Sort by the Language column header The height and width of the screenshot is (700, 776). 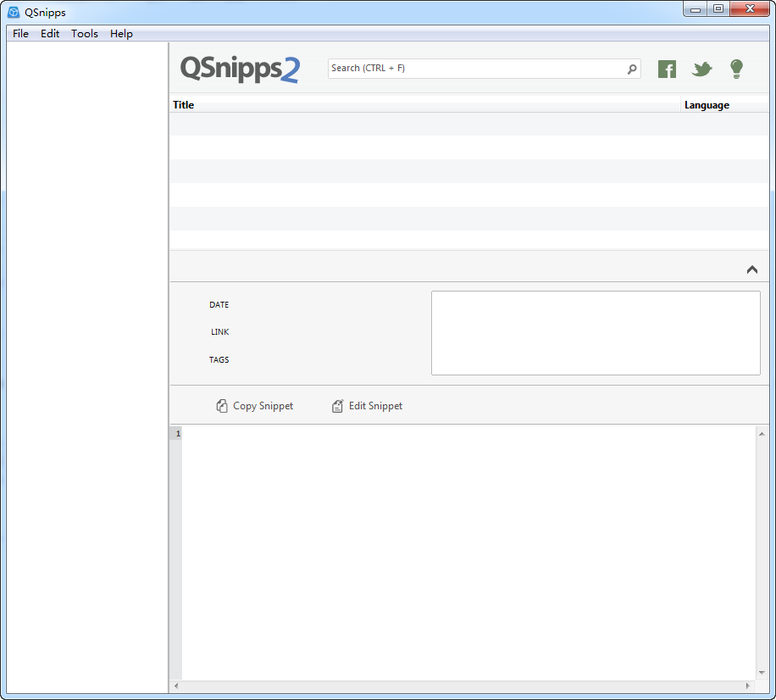[x=724, y=105]
